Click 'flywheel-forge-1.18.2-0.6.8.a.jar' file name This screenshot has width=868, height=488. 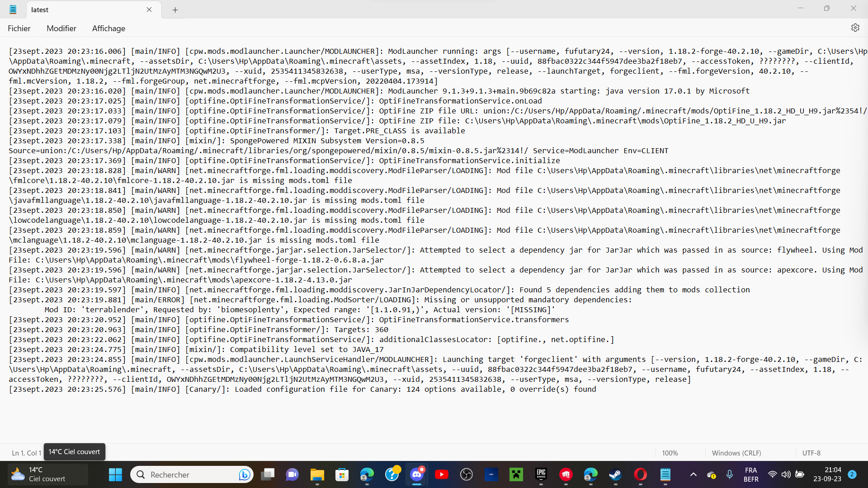pyautogui.click(x=309, y=260)
